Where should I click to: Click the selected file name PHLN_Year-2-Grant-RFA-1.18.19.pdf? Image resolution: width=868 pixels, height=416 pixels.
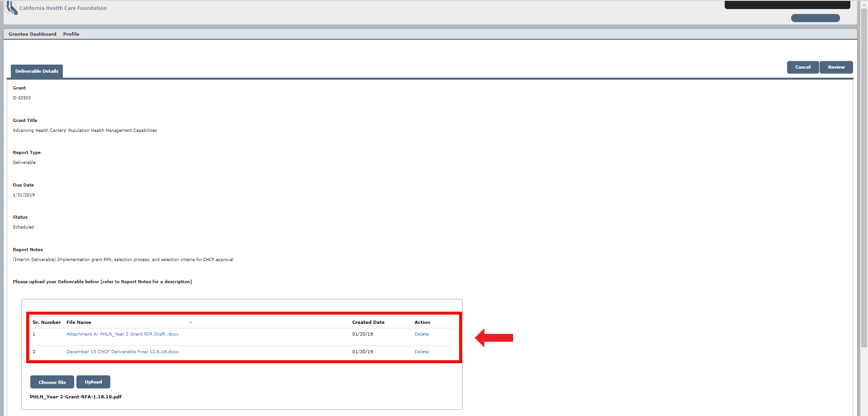click(76, 397)
